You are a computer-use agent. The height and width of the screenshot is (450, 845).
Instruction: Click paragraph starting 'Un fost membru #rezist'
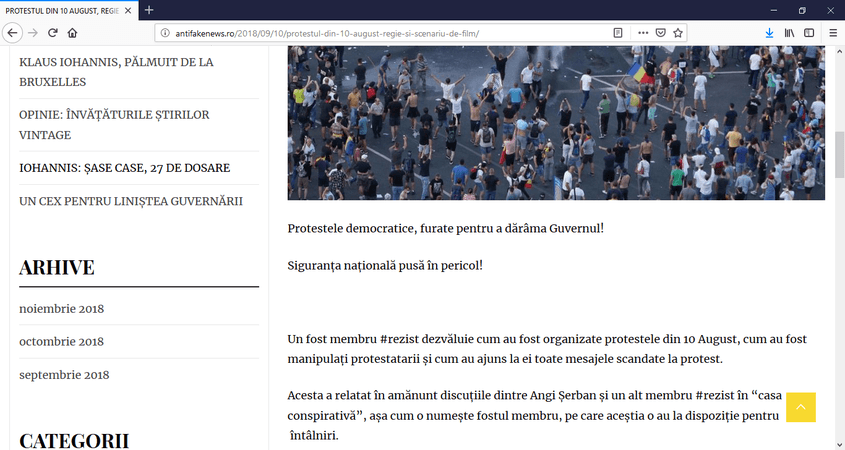coord(547,349)
